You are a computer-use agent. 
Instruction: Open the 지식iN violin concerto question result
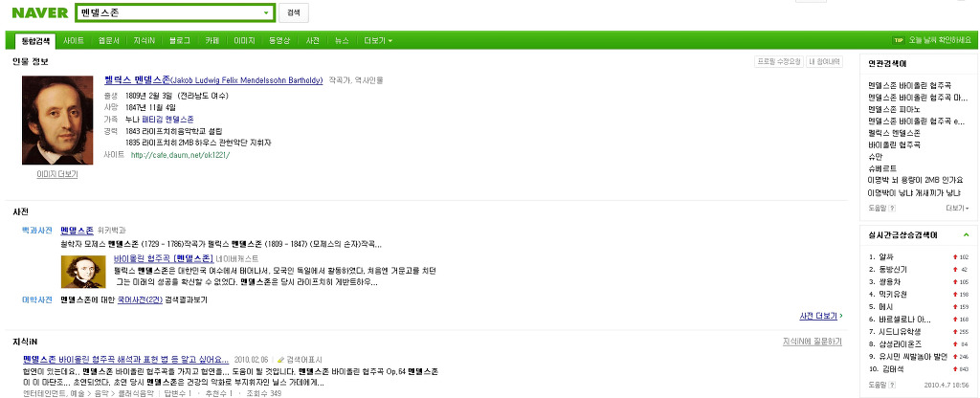pyautogui.click(x=125, y=360)
